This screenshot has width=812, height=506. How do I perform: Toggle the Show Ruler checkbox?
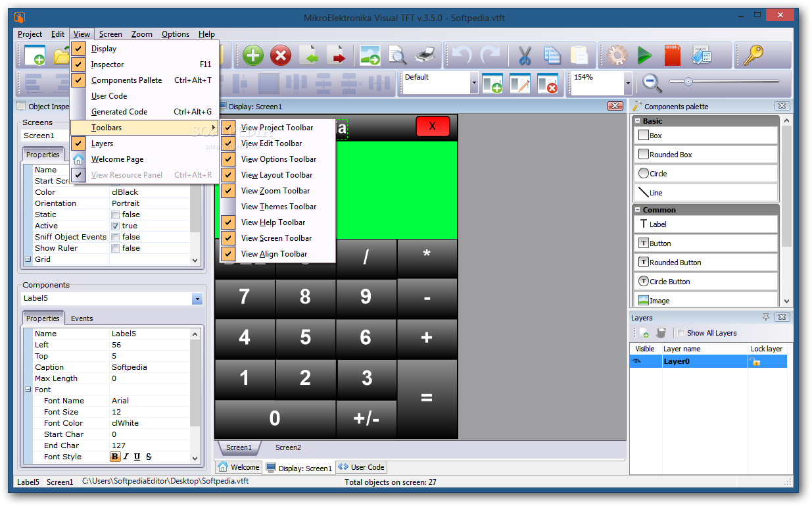click(x=116, y=248)
